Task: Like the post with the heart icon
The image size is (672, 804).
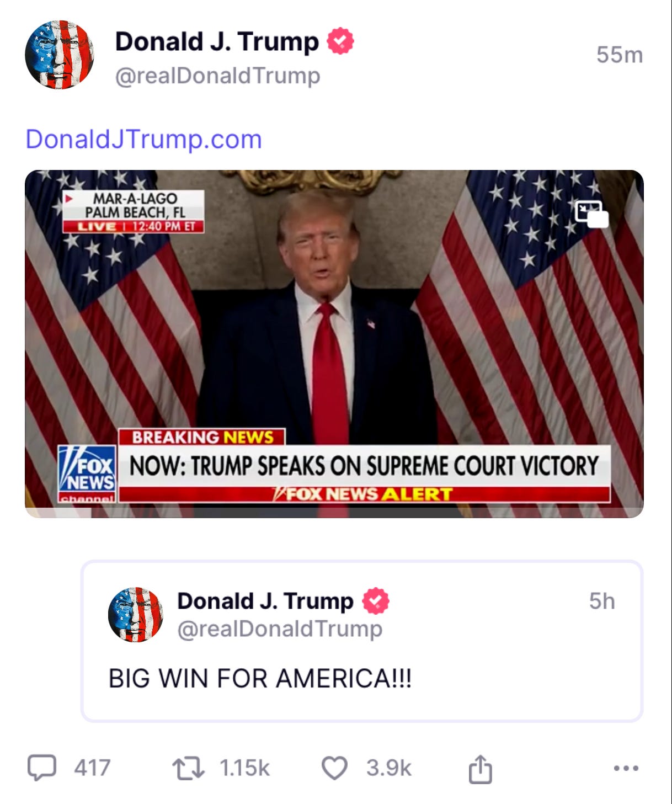Action: click(334, 768)
